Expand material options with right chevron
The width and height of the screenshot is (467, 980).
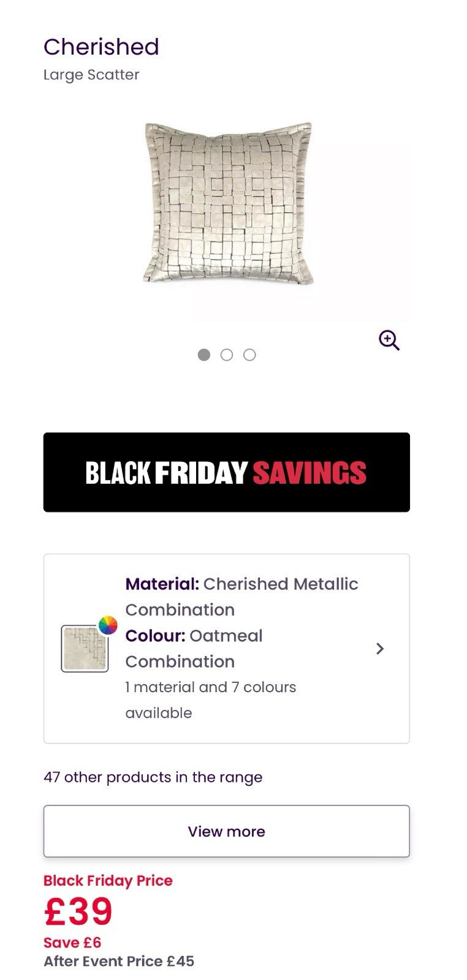380,649
